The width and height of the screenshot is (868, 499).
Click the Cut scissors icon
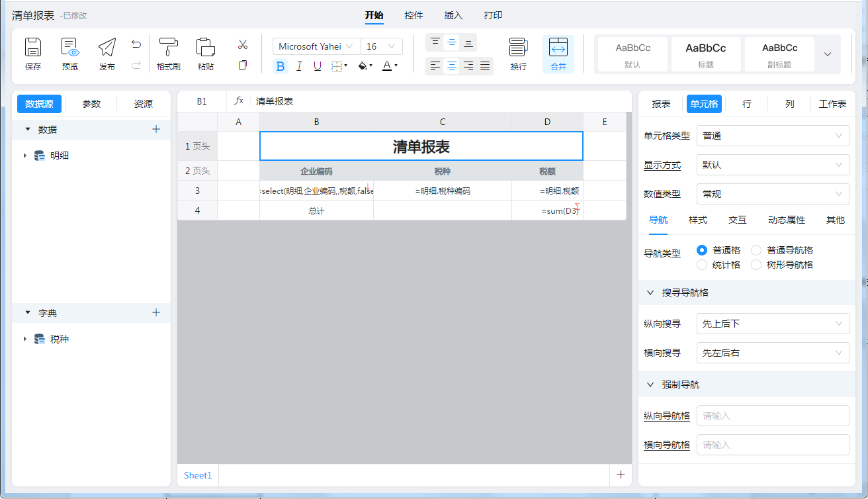click(x=243, y=44)
